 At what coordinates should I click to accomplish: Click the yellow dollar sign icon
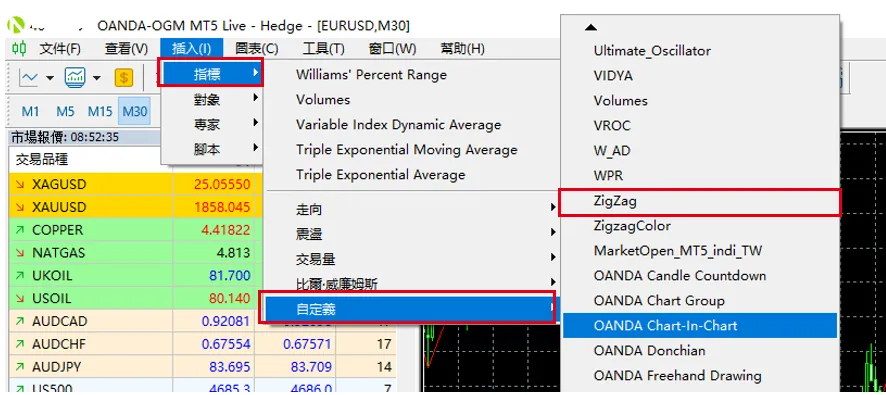124,77
